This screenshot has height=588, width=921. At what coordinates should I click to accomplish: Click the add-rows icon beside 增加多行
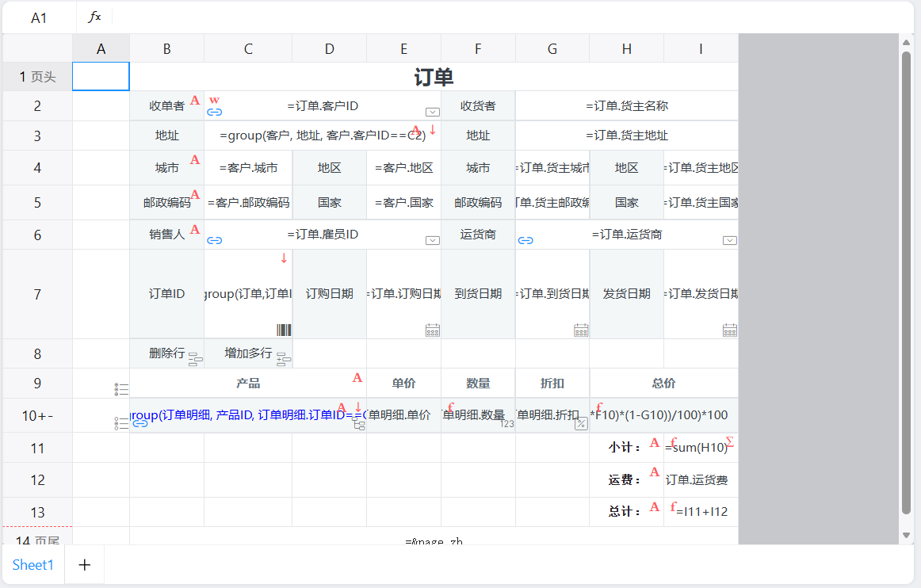tap(284, 360)
